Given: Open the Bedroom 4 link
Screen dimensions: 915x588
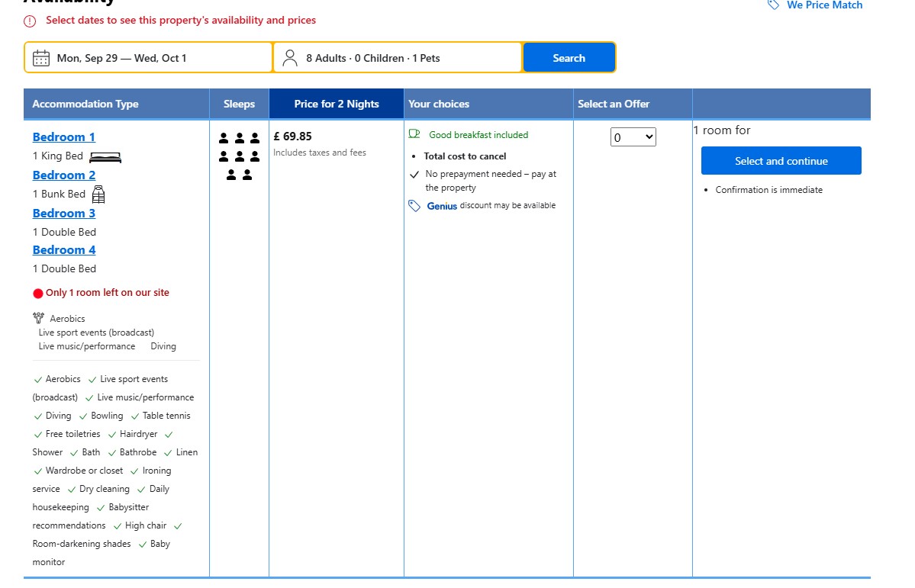Looking at the screenshot, I should point(64,250).
